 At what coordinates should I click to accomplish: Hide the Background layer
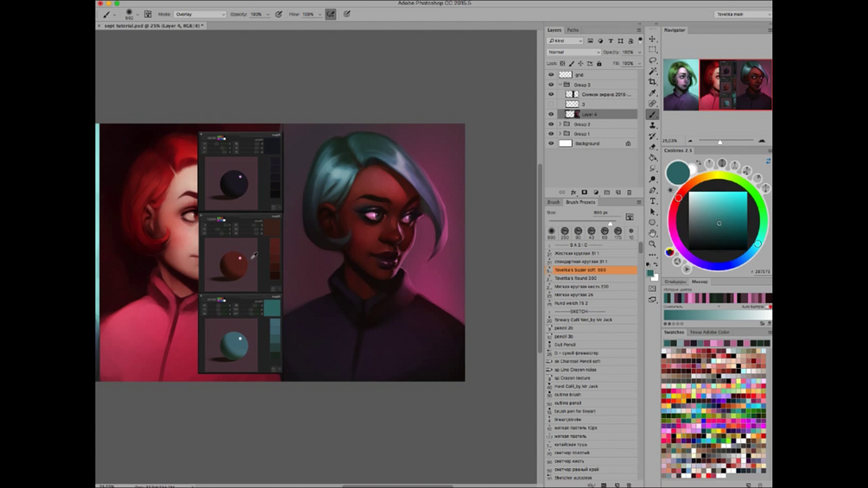(x=551, y=143)
